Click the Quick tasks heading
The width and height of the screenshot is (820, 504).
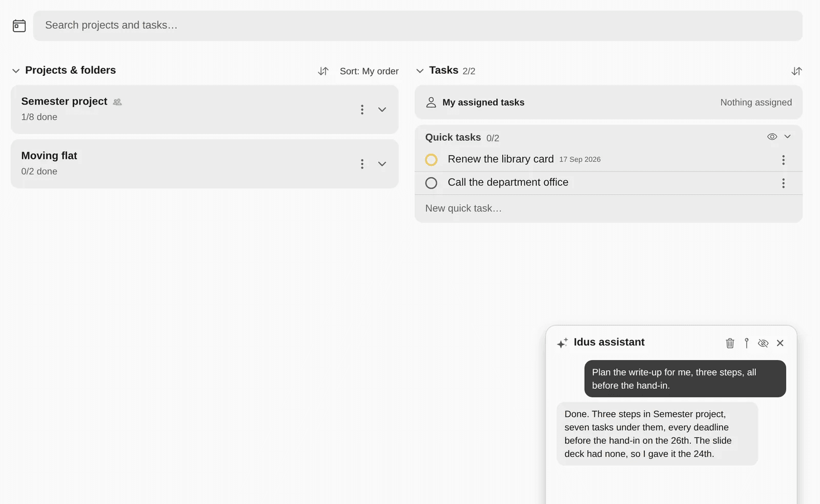point(453,137)
